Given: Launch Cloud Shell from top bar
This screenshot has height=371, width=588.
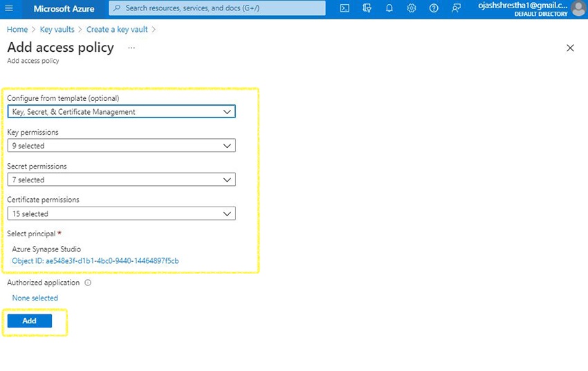Looking at the screenshot, I should tap(344, 8).
